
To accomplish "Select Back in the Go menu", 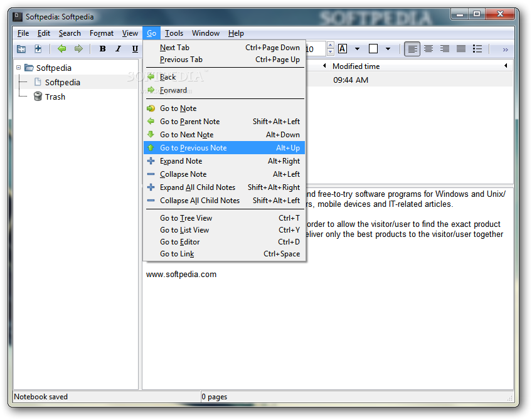I will tap(224, 77).
